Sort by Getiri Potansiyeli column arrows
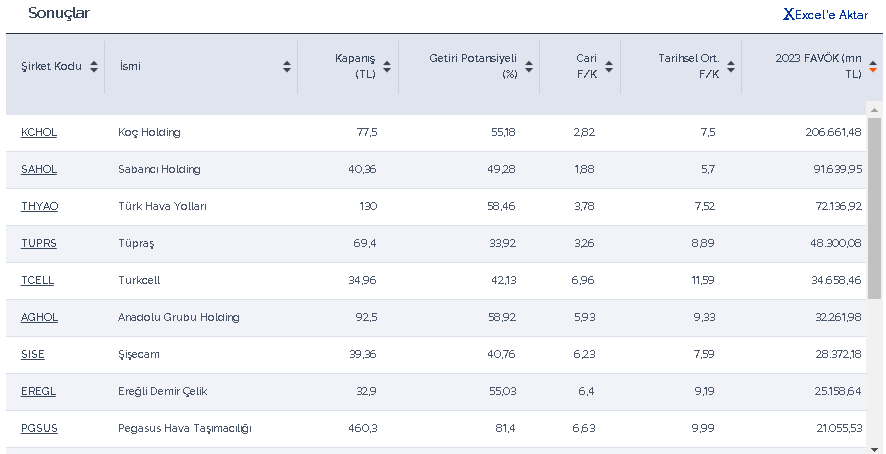Viewport: 886px width, 454px height. coord(529,67)
